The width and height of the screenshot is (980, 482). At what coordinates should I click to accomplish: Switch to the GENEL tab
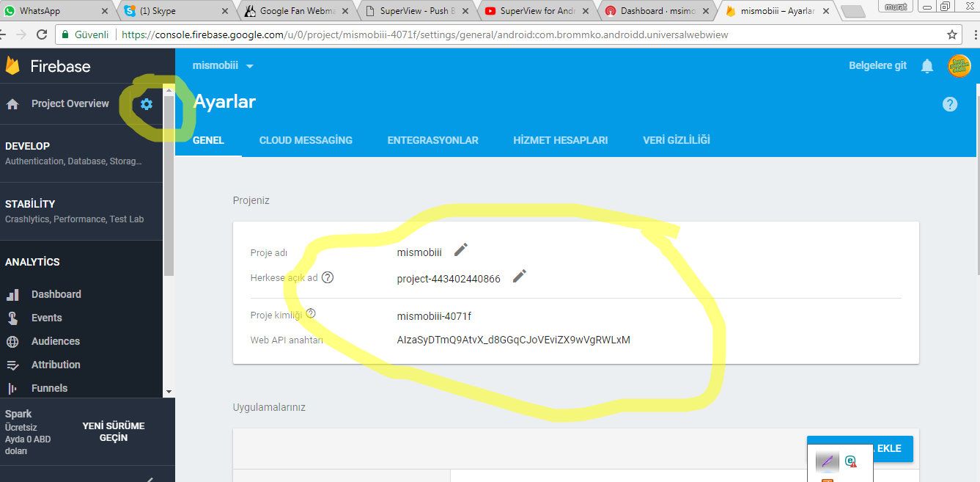[x=208, y=140]
